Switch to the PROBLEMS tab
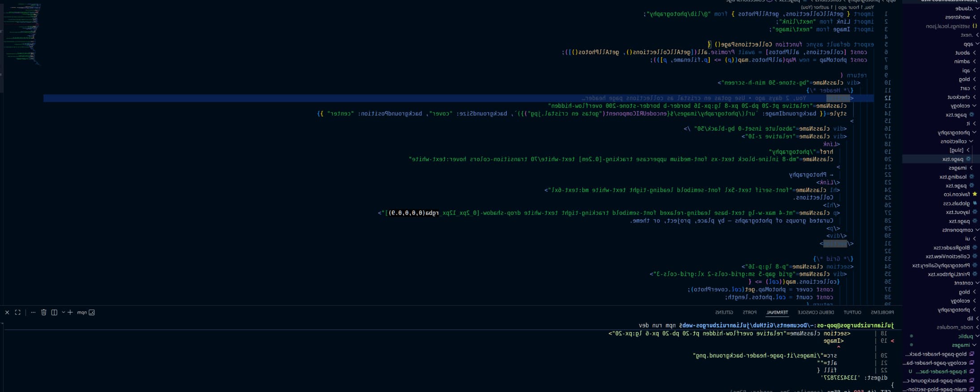The image size is (980, 392). coord(882,312)
